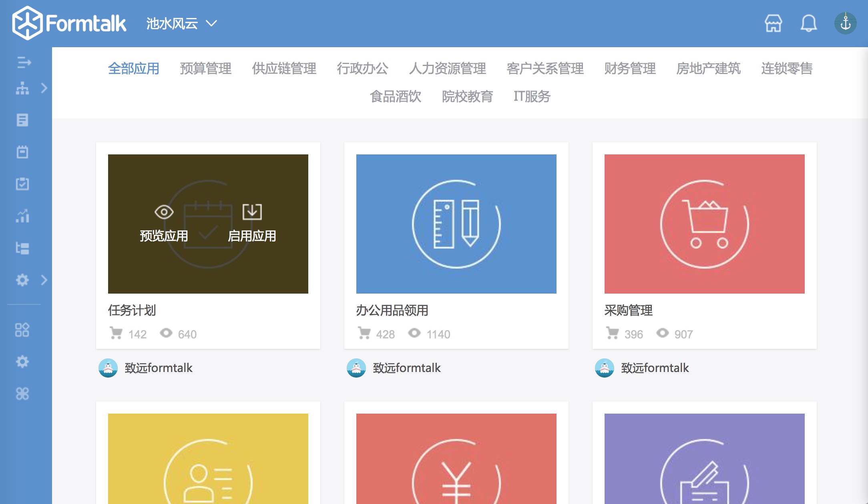
Task: Open the upper gear settings sidebar icon
Action: 22,280
